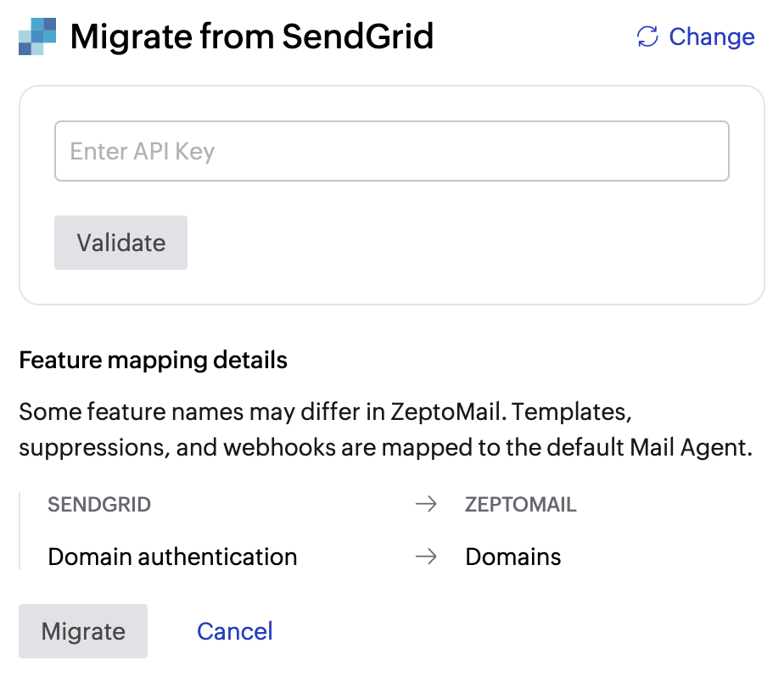Image resolution: width=784 pixels, height=677 pixels.
Task: Click the Domains mapping value
Action: (x=513, y=557)
